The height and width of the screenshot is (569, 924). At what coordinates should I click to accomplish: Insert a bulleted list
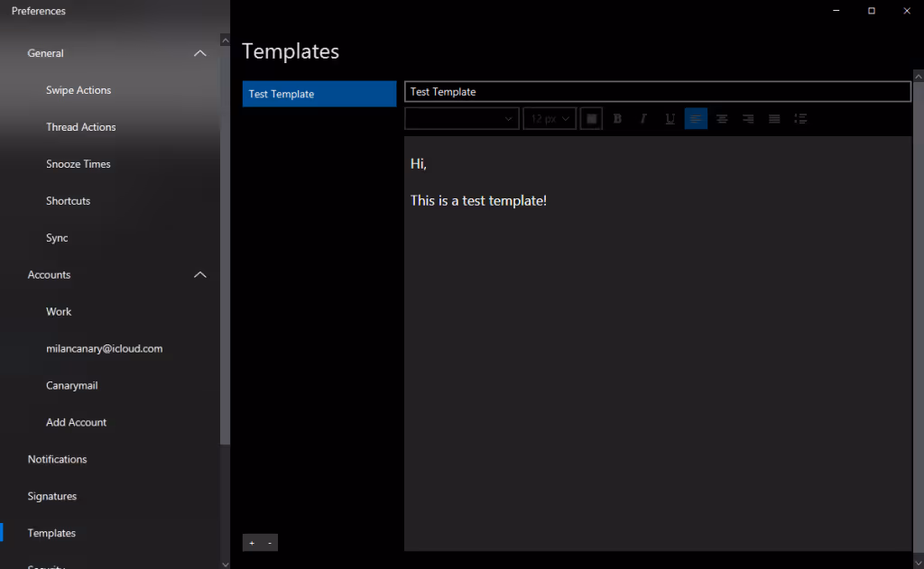point(800,118)
